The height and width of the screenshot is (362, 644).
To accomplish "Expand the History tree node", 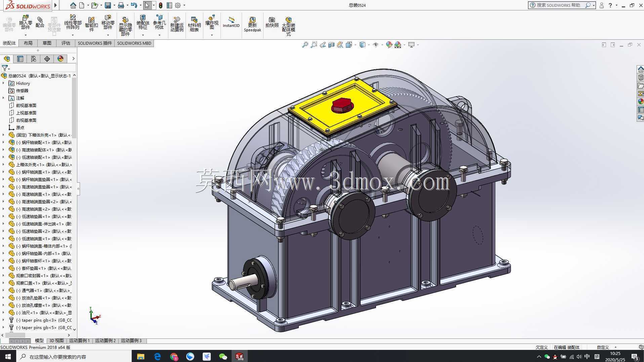I will click(x=3, y=83).
